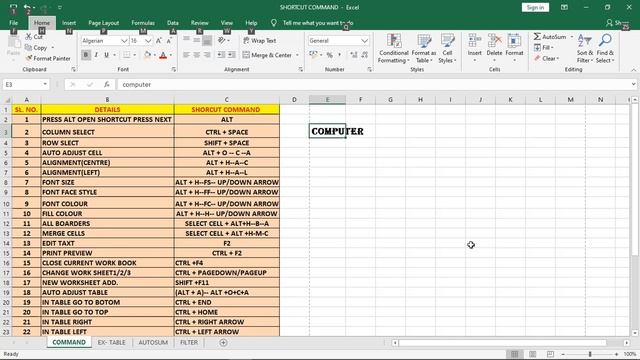Center text horizontally

[197, 55]
